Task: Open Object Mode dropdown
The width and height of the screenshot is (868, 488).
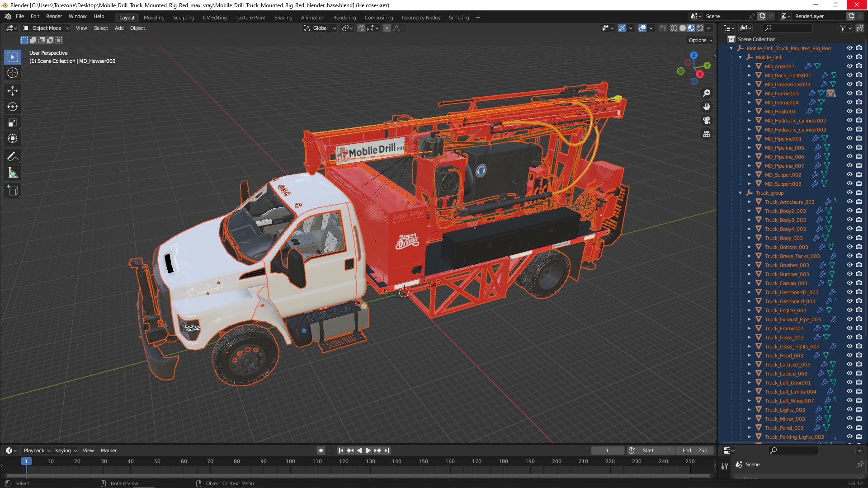Action: pyautogui.click(x=46, y=28)
